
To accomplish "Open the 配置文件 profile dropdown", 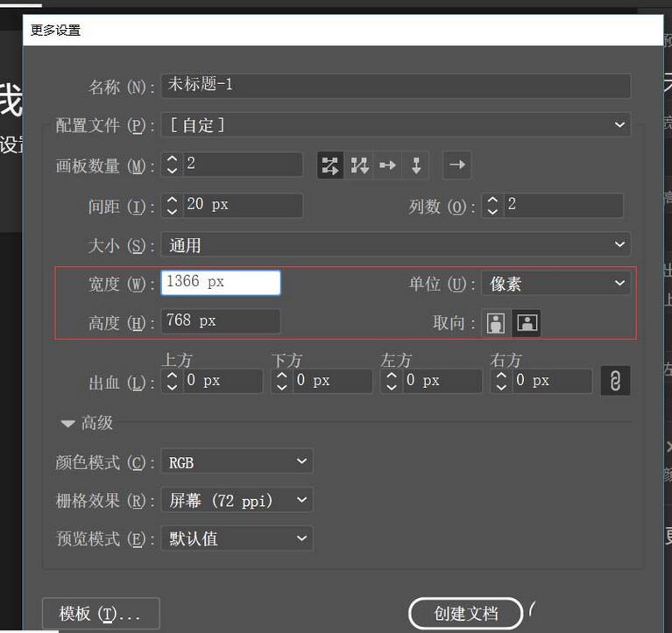I will pyautogui.click(x=395, y=125).
